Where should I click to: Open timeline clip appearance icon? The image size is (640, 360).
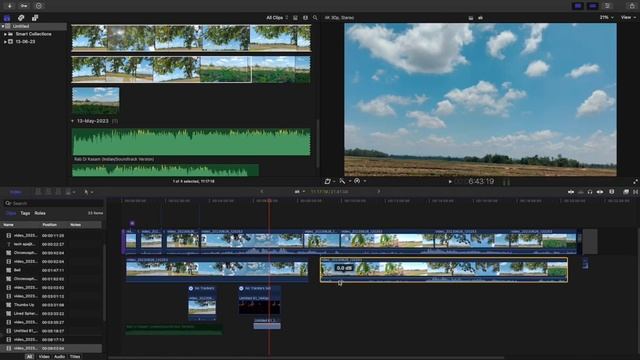point(611,192)
